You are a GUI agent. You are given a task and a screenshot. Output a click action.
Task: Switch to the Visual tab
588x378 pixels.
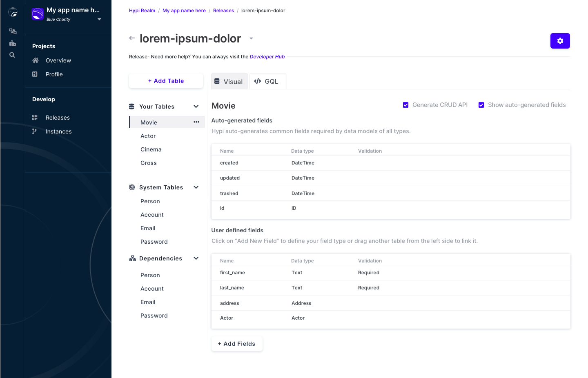click(x=229, y=81)
